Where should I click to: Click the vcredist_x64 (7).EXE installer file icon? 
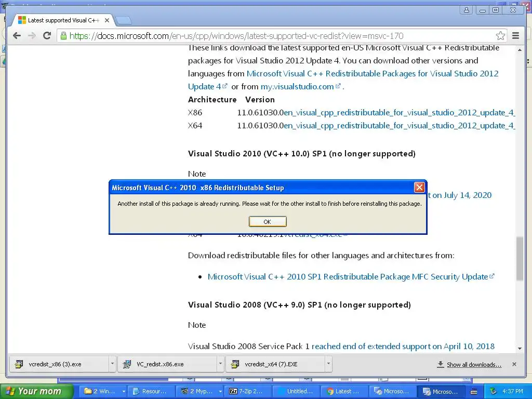(x=235, y=364)
